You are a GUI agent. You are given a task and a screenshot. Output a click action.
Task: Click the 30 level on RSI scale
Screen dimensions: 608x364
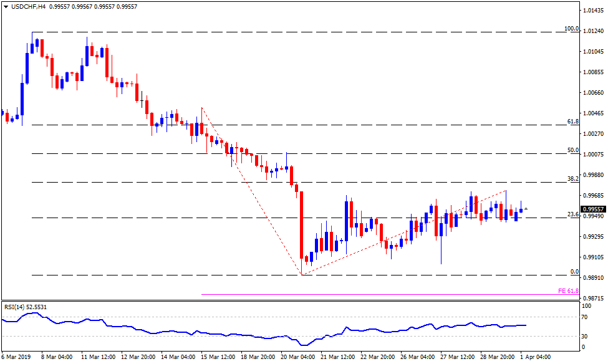coord(586,337)
